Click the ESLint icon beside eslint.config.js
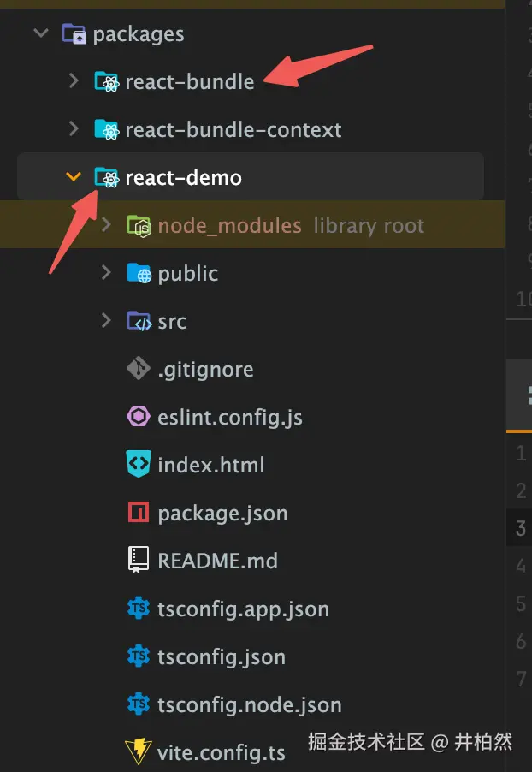The width and height of the screenshot is (532, 772). pos(139,418)
